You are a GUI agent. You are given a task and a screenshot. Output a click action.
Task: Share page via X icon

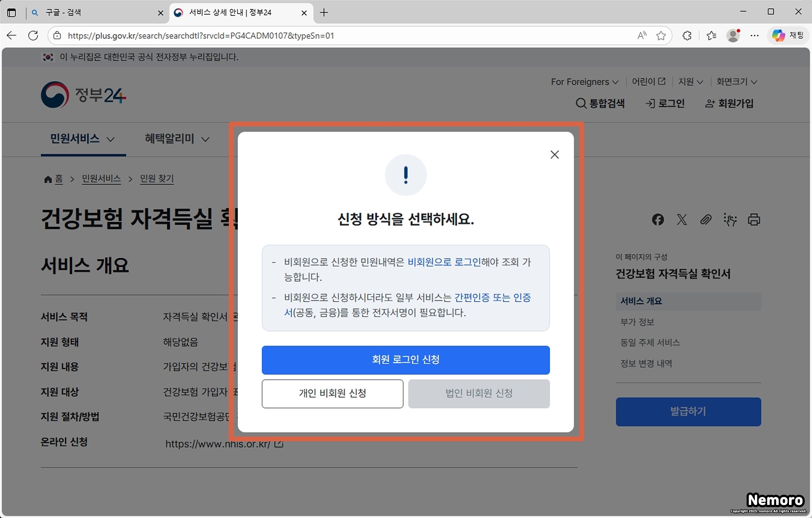pyautogui.click(x=682, y=219)
